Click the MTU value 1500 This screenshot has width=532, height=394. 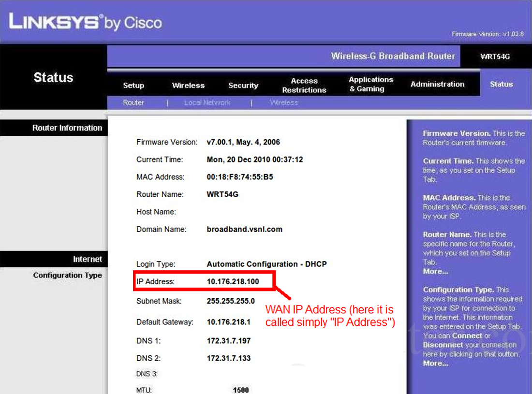[240, 390]
